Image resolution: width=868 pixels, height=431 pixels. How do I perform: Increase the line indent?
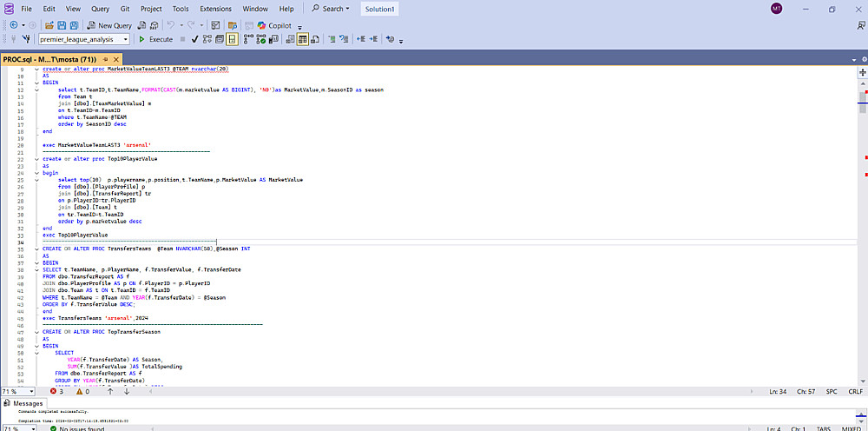tap(373, 39)
